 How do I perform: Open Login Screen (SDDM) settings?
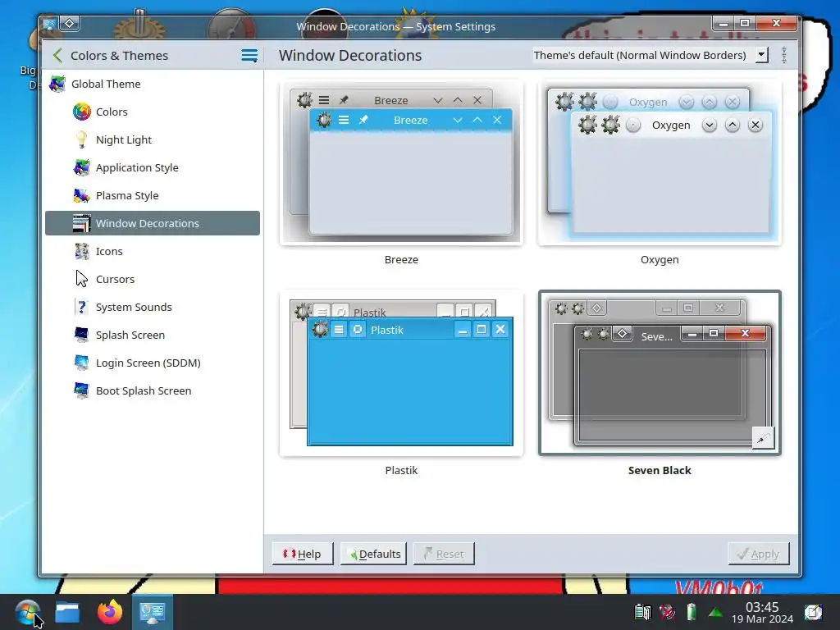click(x=153, y=363)
